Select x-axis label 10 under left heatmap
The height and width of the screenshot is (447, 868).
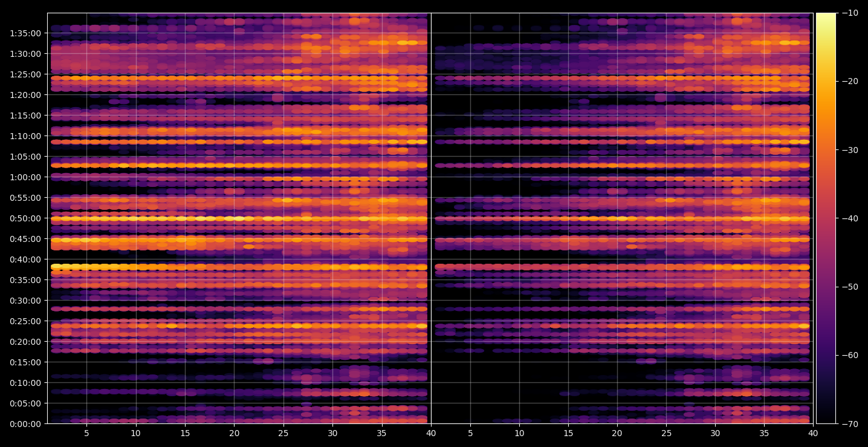[136, 433]
